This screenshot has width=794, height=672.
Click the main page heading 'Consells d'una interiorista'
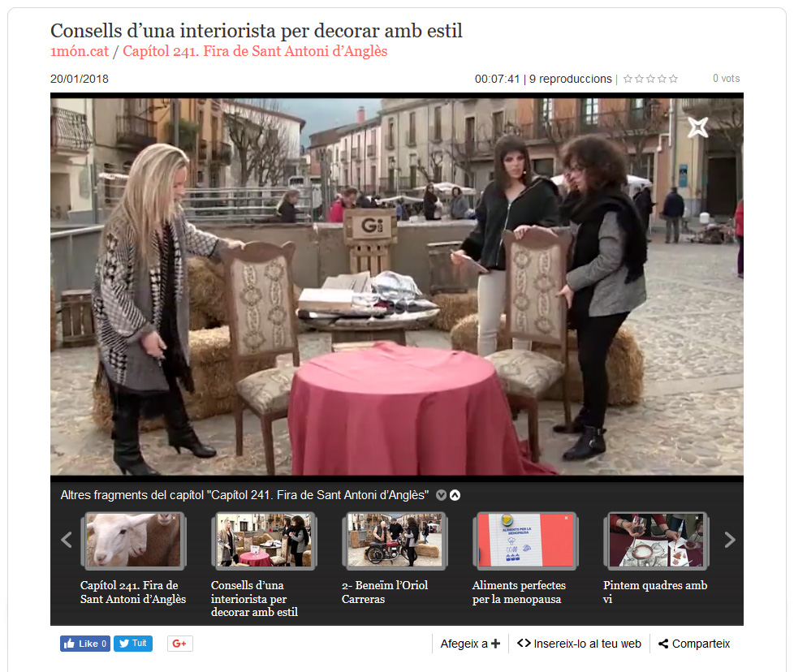tap(257, 31)
